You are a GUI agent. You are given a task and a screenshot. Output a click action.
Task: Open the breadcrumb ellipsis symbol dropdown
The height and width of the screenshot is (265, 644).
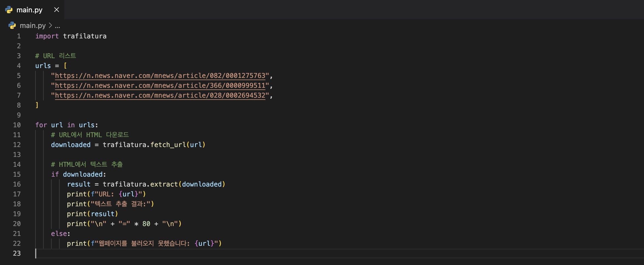coord(57,26)
